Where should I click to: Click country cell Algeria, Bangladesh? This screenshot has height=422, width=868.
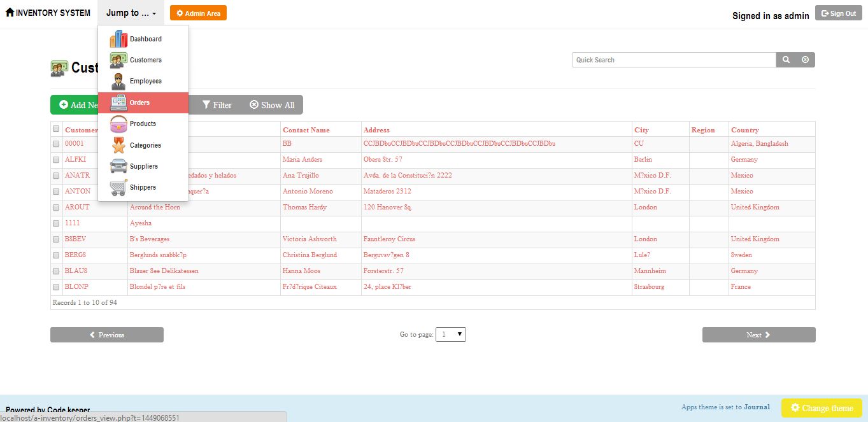coord(760,143)
